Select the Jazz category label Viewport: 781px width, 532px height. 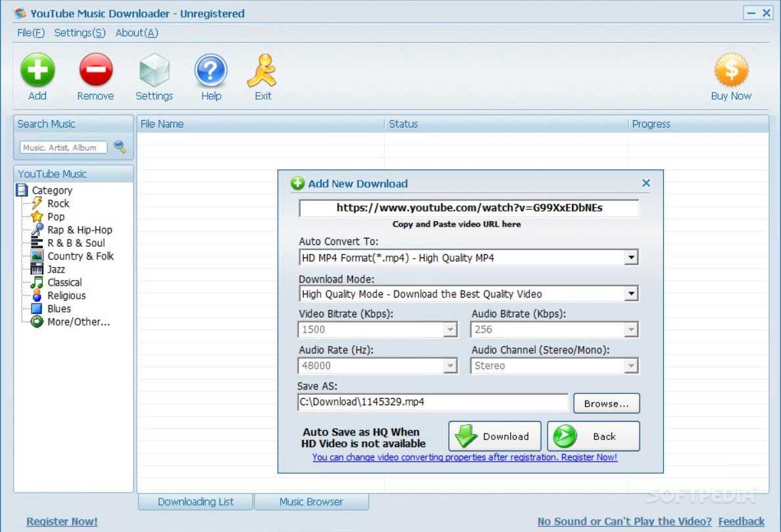pos(56,269)
